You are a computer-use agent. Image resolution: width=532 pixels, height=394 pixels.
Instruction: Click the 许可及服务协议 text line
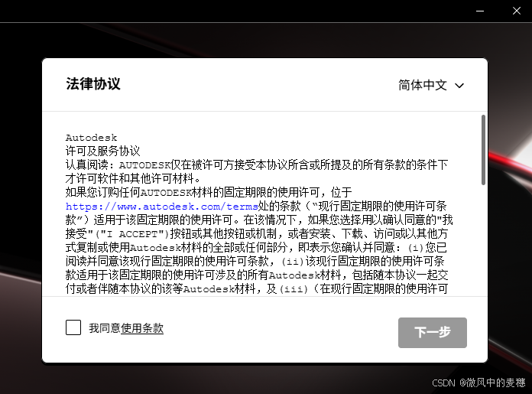tap(102, 151)
